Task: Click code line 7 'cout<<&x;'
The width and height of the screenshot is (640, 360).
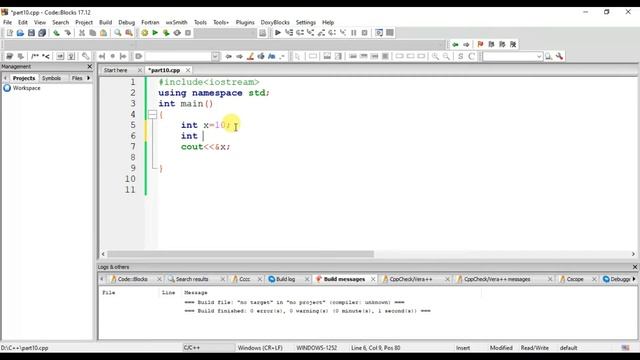Action: [206, 147]
